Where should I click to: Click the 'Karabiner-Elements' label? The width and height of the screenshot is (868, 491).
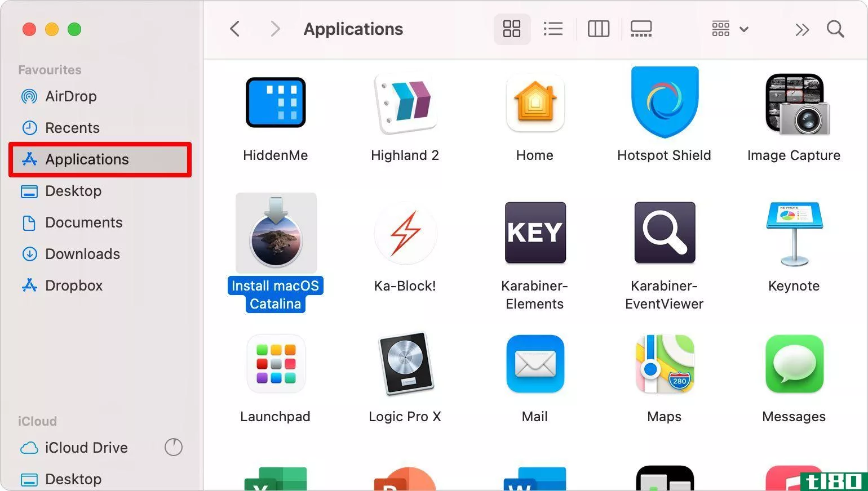[534, 295]
